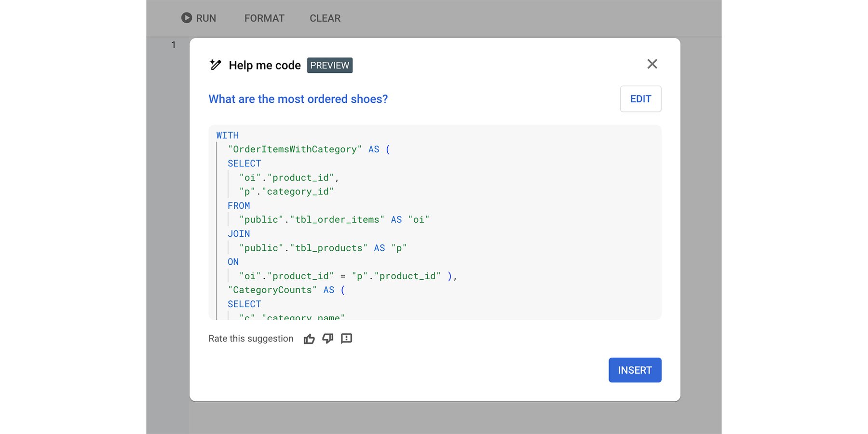Close the Help me code dialog
The height and width of the screenshot is (434, 868).
[x=652, y=64]
